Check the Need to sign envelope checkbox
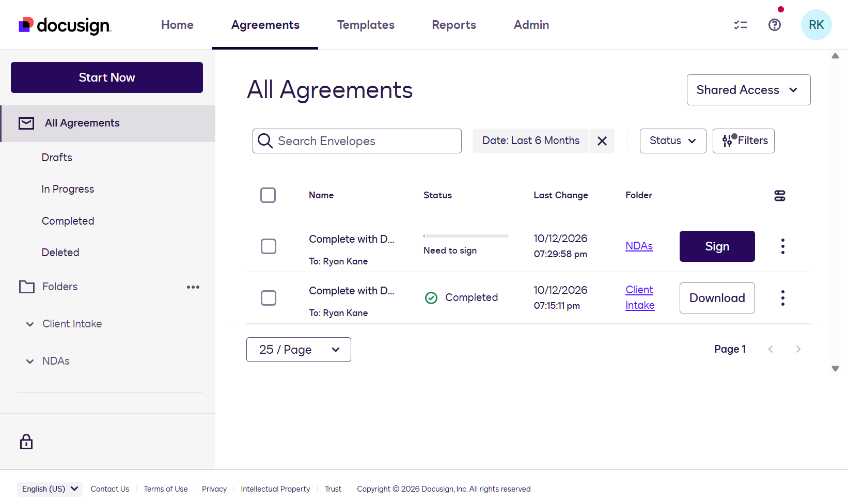 pos(269,246)
